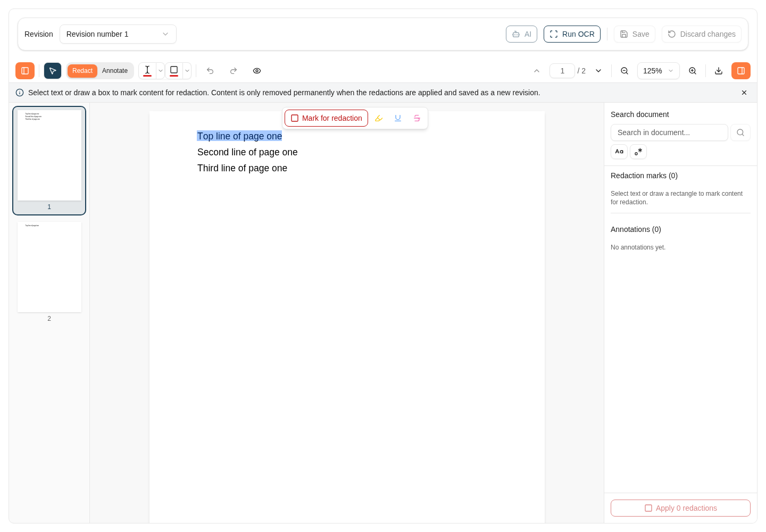Click the page number input field
The image size is (766, 532).
click(562, 71)
